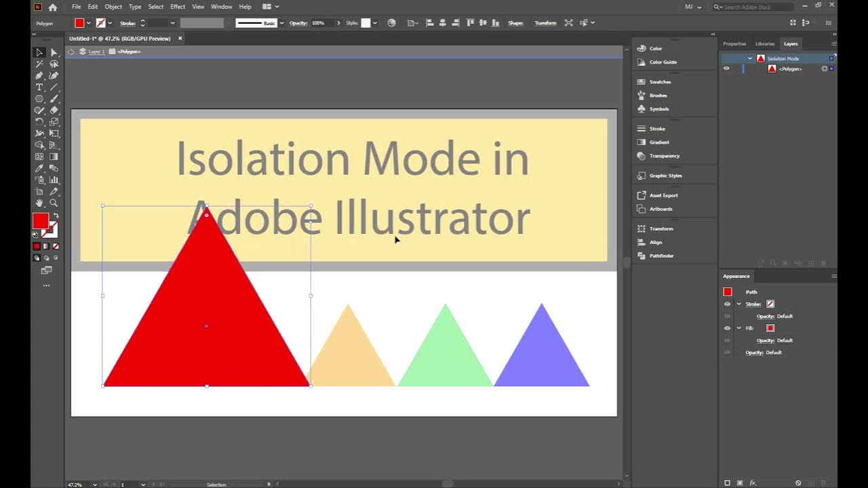Switch to the Libraries tab

(765, 43)
